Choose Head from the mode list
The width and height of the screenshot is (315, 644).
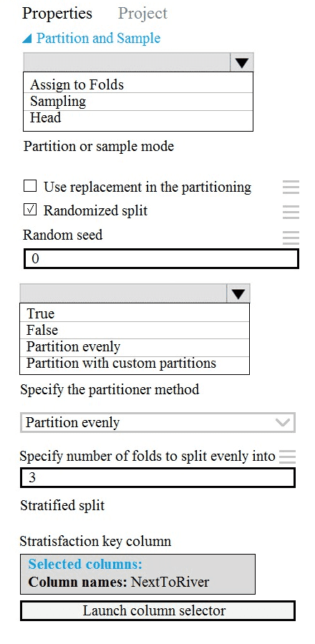tap(138, 118)
